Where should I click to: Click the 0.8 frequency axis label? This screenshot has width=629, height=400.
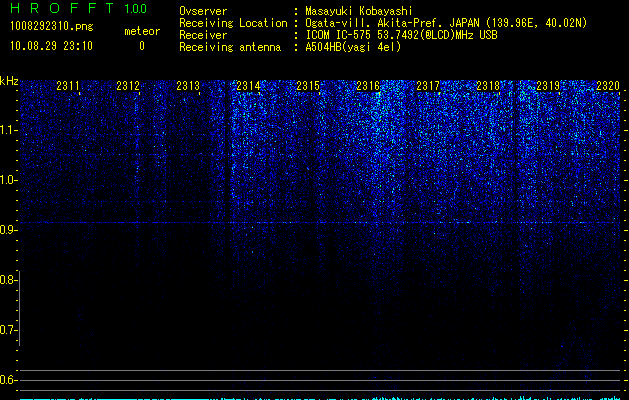[x=8, y=280]
